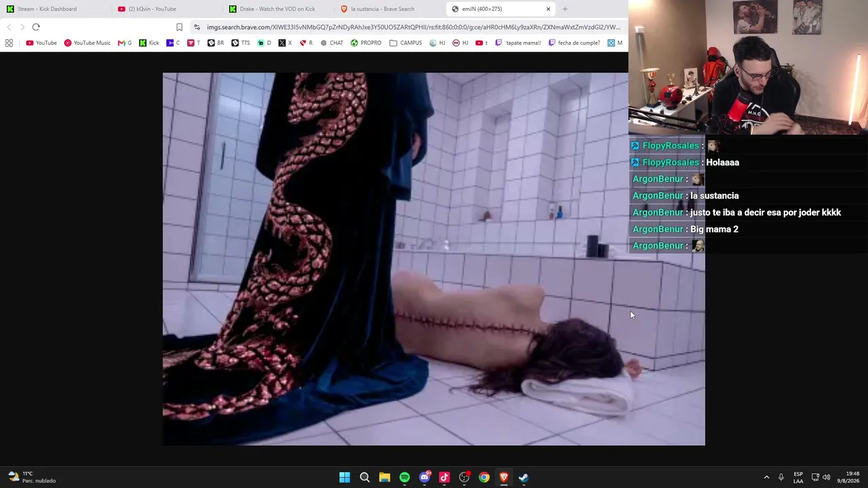Open File Explorer from the taskbar
This screenshot has height=488, width=868.
tap(384, 477)
